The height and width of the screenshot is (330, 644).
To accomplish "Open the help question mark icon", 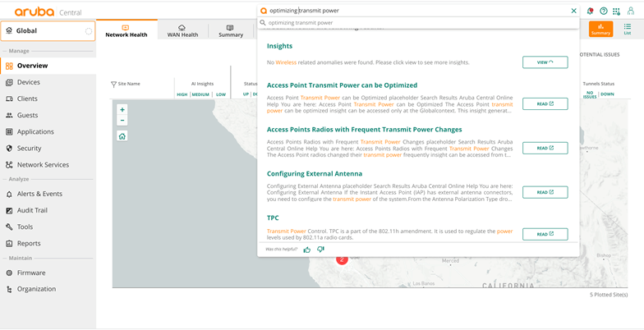I will [604, 11].
